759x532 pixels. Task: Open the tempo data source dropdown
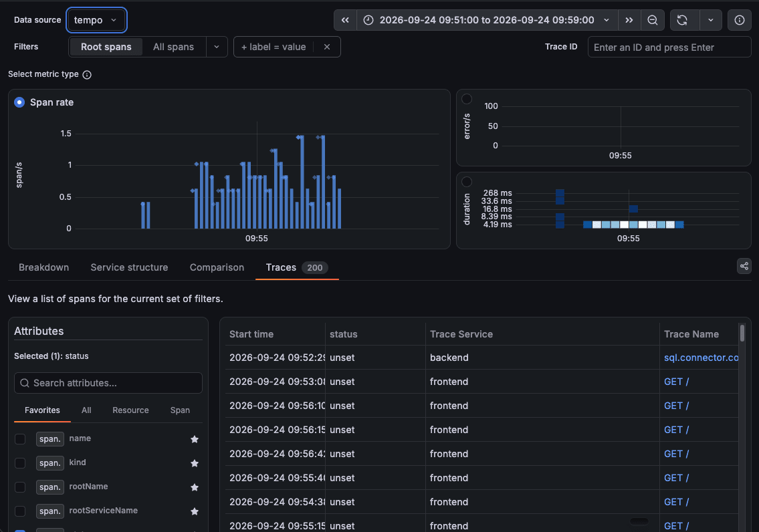pos(96,20)
